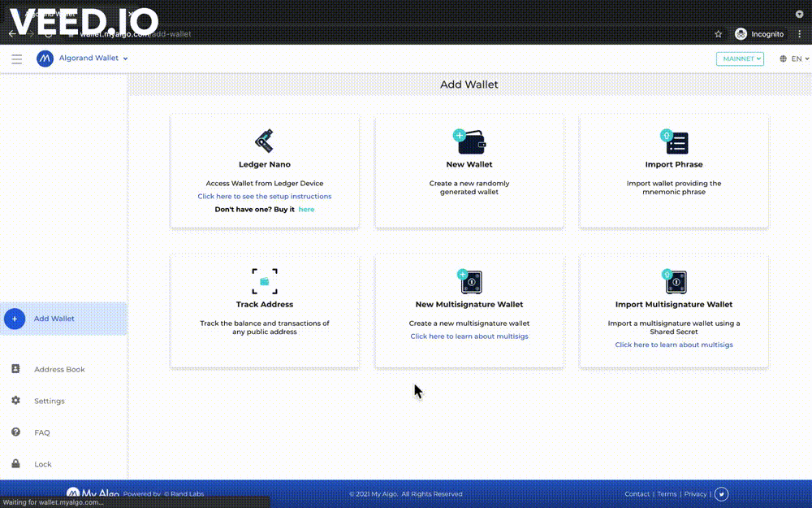Click the Incognito profile icon
This screenshot has height=508, width=812.
coord(741,34)
